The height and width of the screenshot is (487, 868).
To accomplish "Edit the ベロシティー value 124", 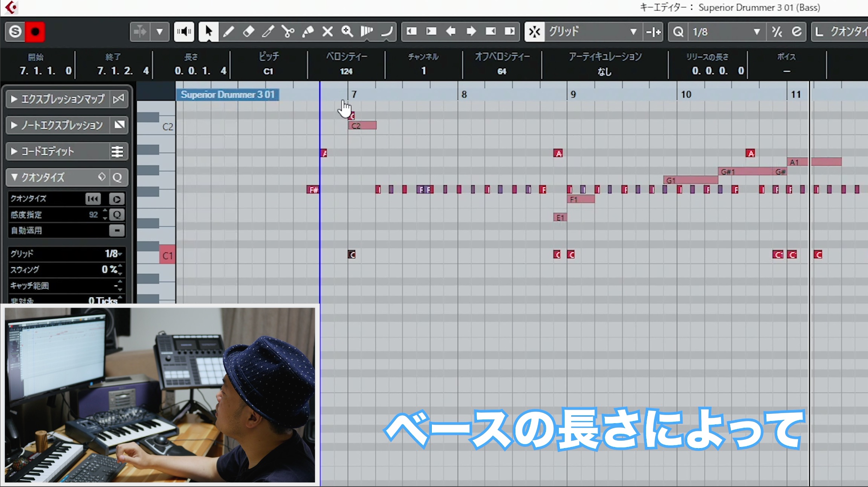I will click(x=346, y=71).
